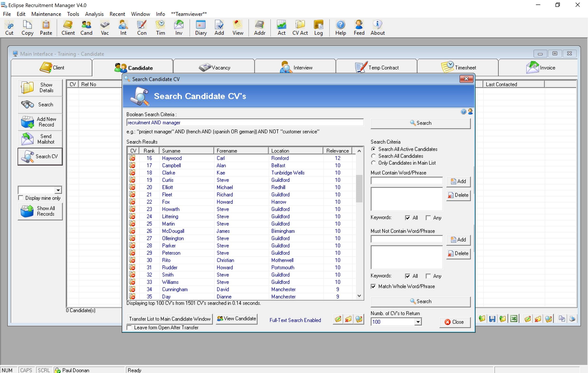Viewport: 588px width, 373px height.
Task: Uncheck Match Whole Word/Phrase
Action: click(373, 286)
